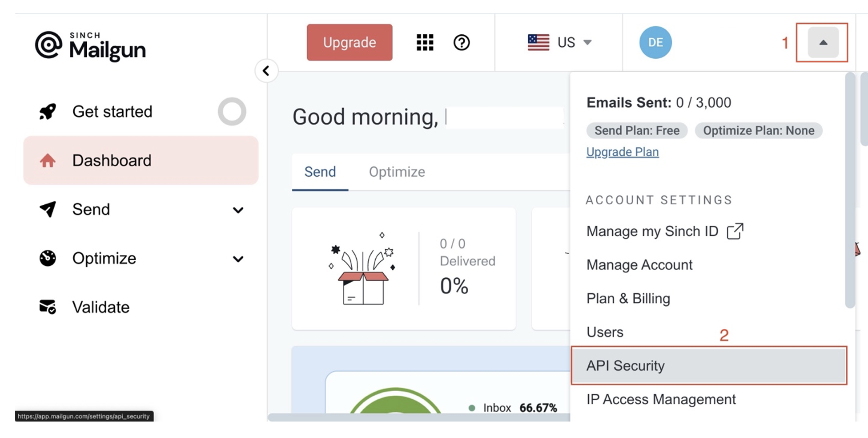Image resolution: width=868 pixels, height=438 pixels.
Task: Click the Optimize Plan: None badge
Action: (758, 130)
